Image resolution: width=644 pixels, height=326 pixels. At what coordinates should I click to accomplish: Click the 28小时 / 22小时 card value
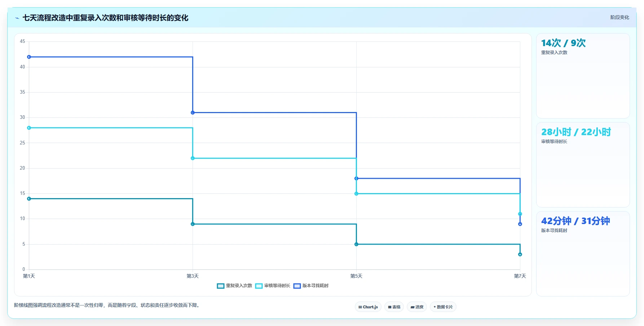tap(576, 132)
